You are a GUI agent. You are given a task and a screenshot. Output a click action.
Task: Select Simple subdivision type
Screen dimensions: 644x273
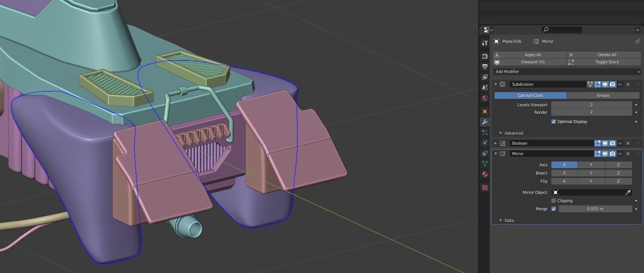[603, 95]
